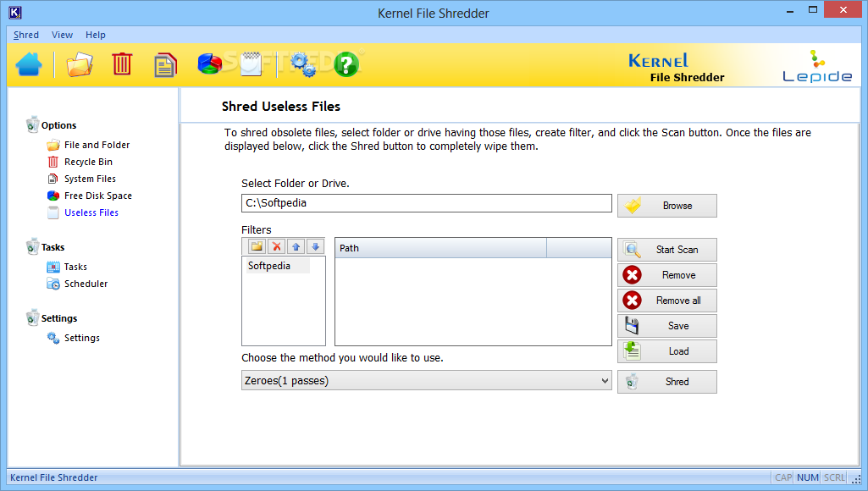This screenshot has width=868, height=491.
Task: Delete the filter with the red X icon
Action: click(276, 247)
